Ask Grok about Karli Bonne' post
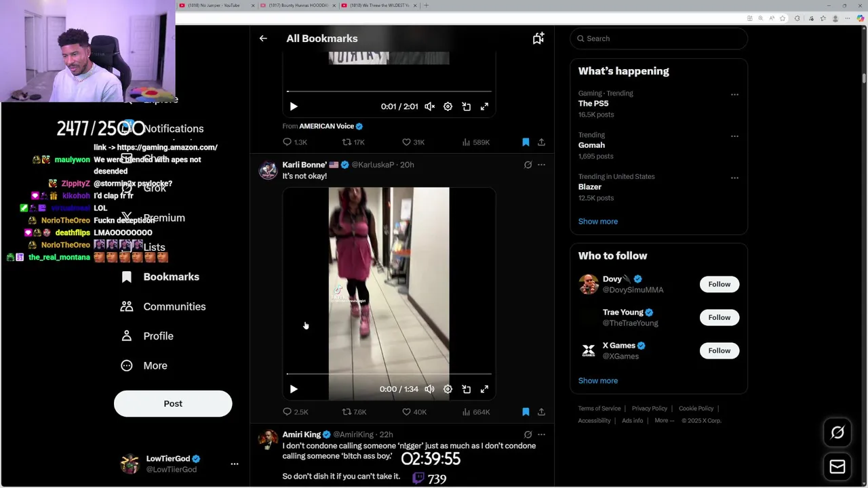Image resolution: width=868 pixels, height=488 pixels. [528, 165]
